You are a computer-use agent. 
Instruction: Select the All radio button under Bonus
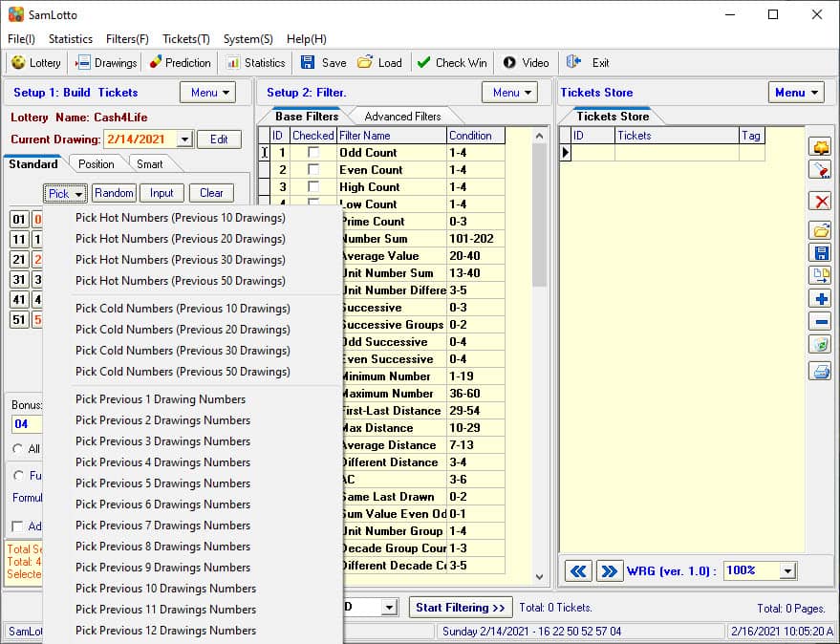point(18,449)
